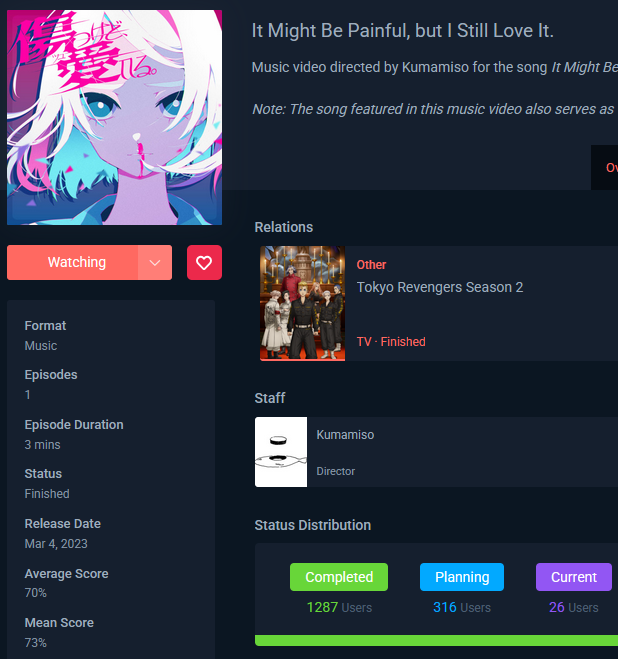This screenshot has width=618, height=659.
Task: Open Tokyo Revengers Season 2 cover thumbnail
Action: [302, 303]
